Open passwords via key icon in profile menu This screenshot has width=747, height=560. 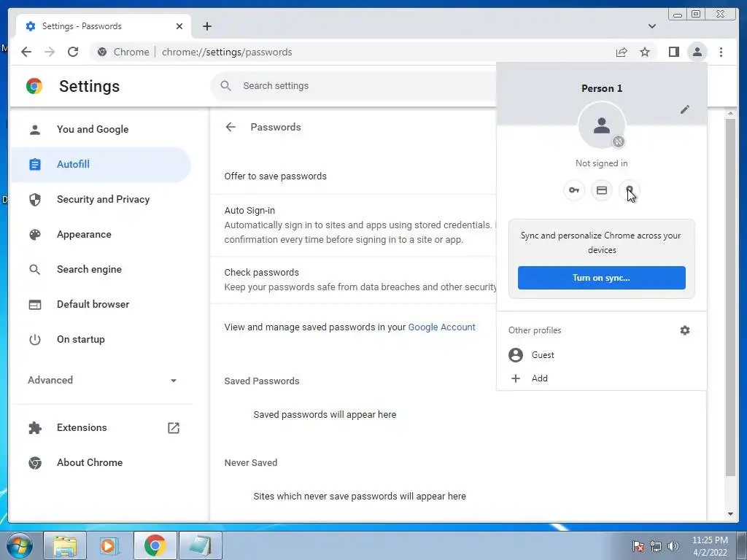click(573, 190)
